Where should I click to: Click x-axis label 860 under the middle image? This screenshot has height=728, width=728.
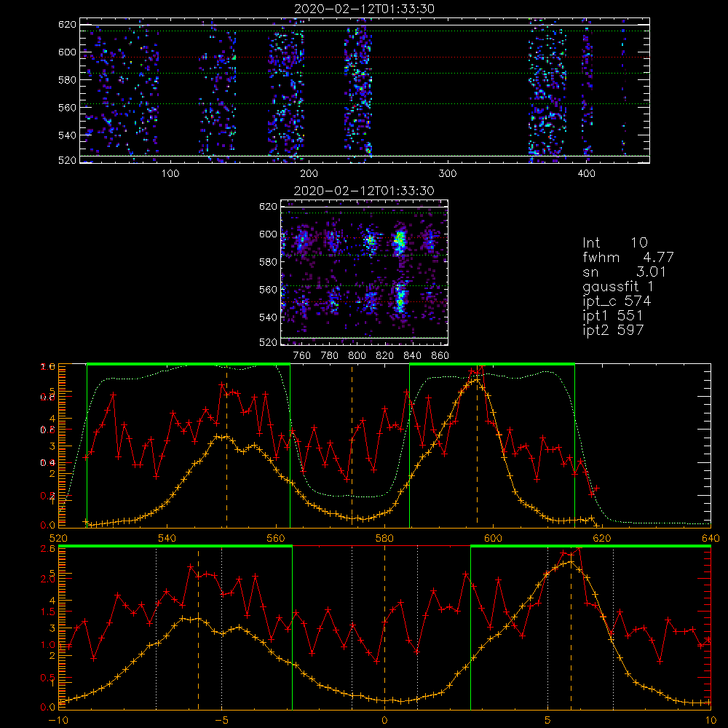coord(440,356)
